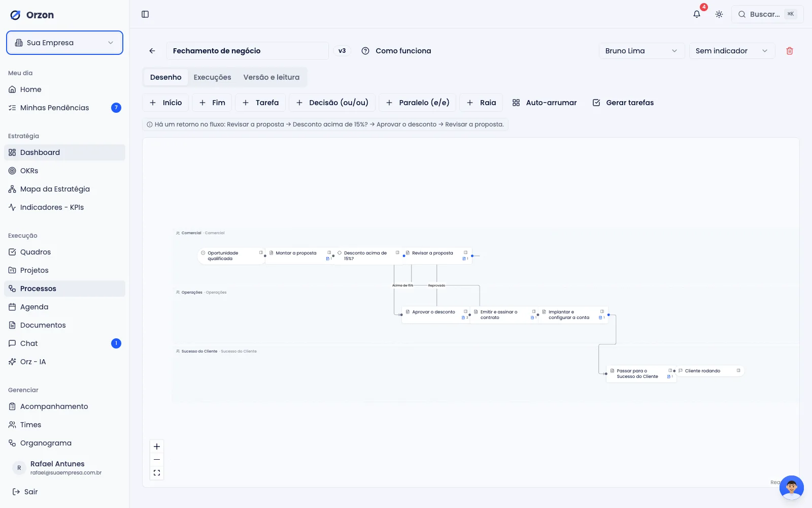Add a Paralelo (e/e) node
The image size is (812, 508).
click(418, 103)
